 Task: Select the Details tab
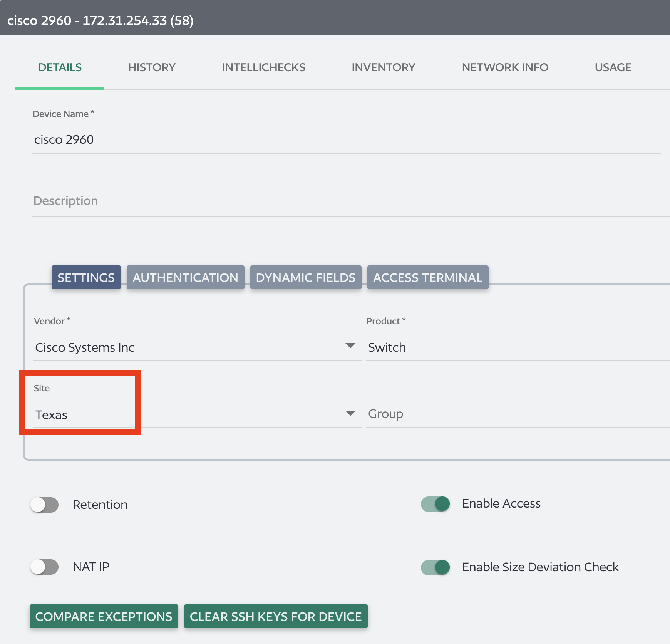coord(60,67)
